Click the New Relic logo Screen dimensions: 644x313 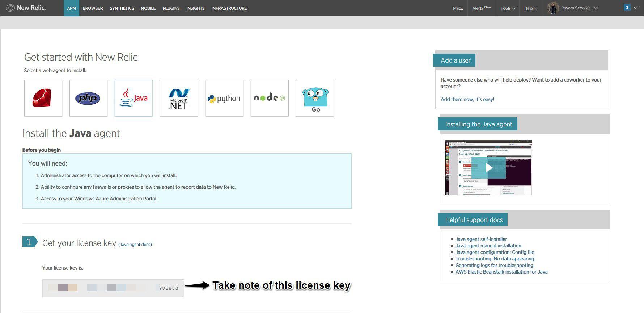[x=26, y=8]
